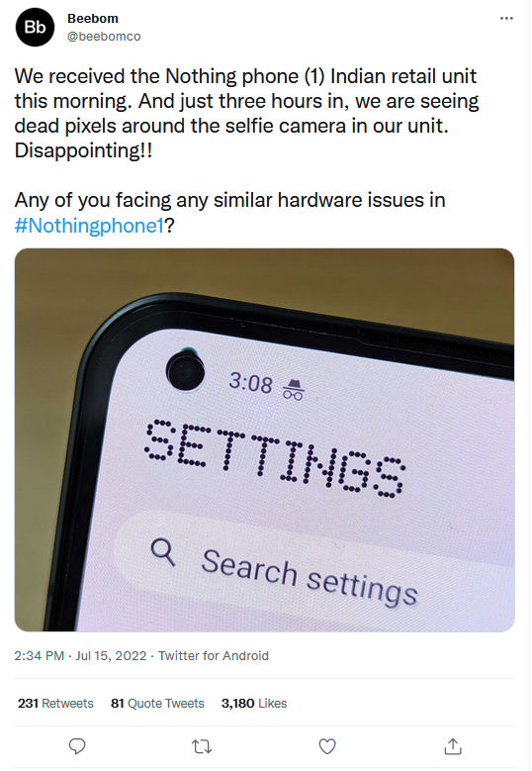Viewport: 532px width, 771px height.
Task: Open the share tweet icon
Action: point(453,746)
